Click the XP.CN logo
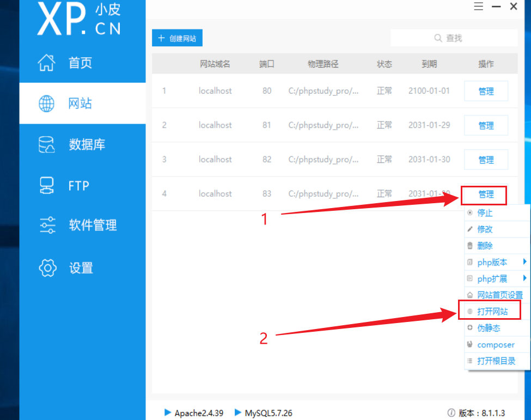This screenshot has width=531, height=420. 79,19
